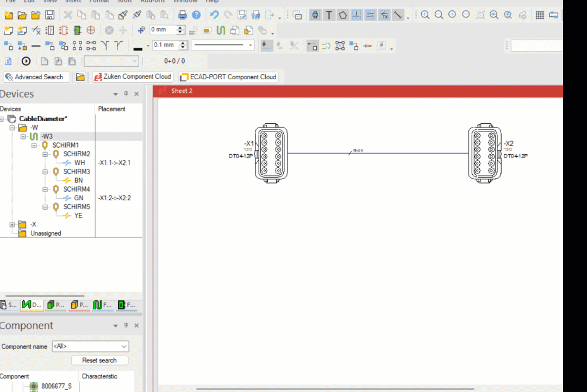Open the line style dropdown
Screen dimensions: 587x392
coord(251,46)
